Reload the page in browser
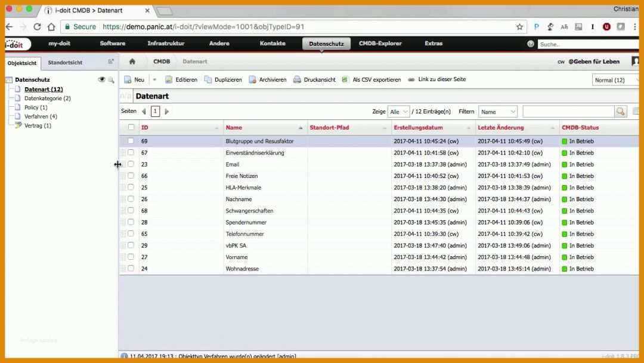Image resolution: width=644 pixels, height=363 pixels. 37,27
